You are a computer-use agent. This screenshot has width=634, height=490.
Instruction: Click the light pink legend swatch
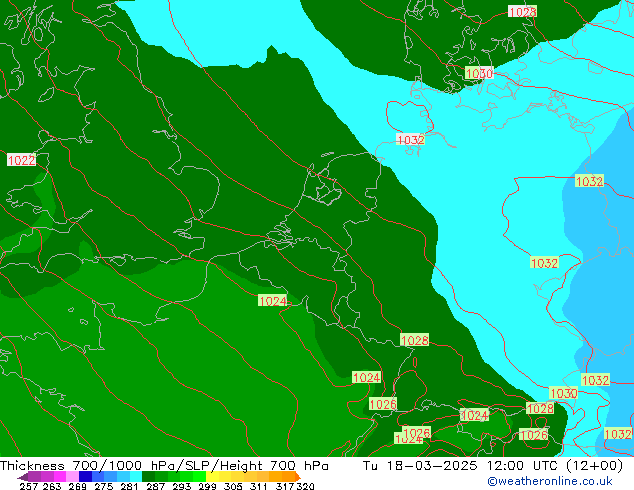click(x=72, y=476)
